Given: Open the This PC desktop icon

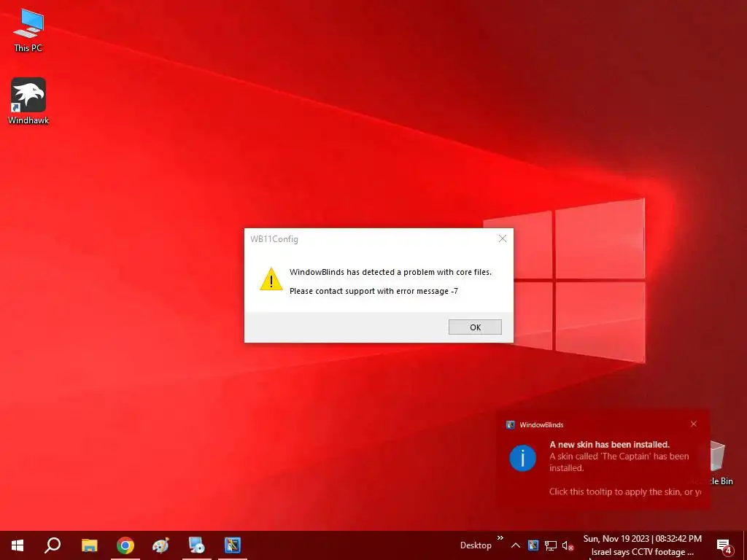Looking at the screenshot, I should [x=28, y=30].
